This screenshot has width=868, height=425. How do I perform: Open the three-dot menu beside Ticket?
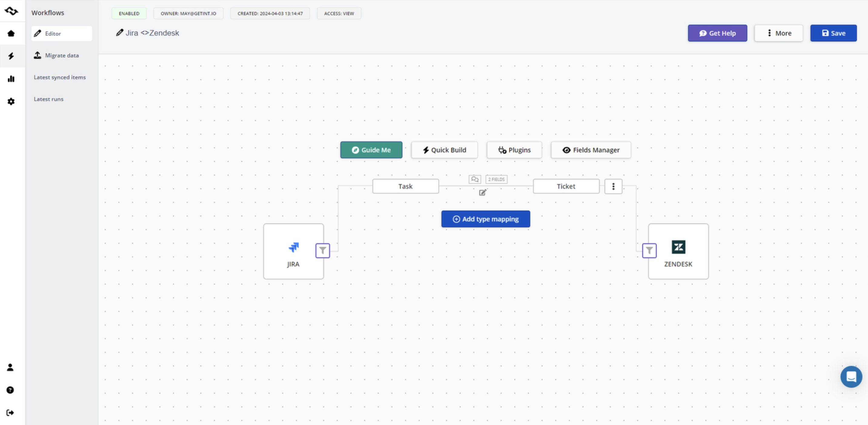(613, 186)
